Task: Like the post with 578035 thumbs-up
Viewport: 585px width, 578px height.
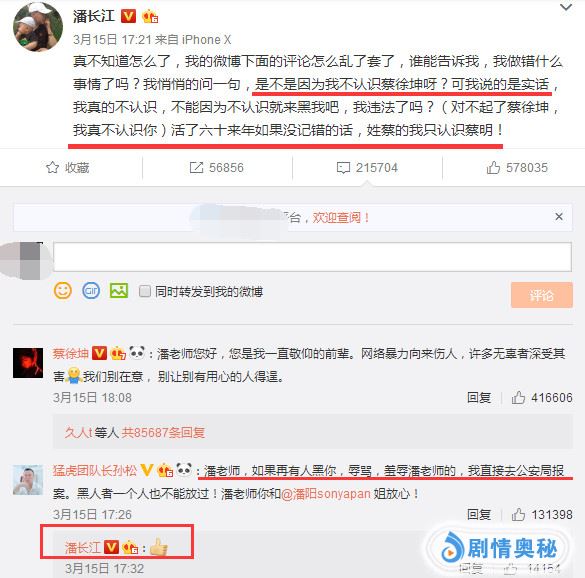Action: click(x=517, y=168)
